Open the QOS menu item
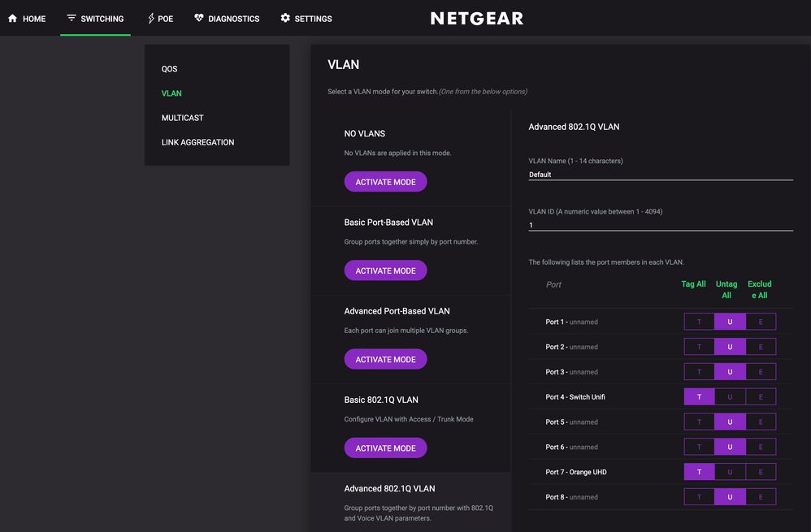The height and width of the screenshot is (532, 811). (x=169, y=69)
